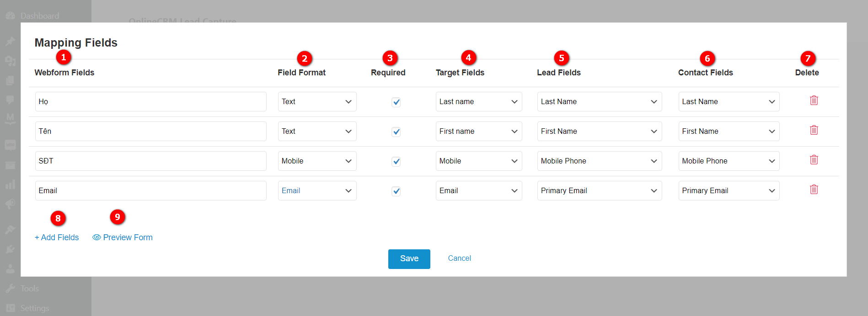Click the Tên webform field input
868x316 pixels.
pos(150,131)
